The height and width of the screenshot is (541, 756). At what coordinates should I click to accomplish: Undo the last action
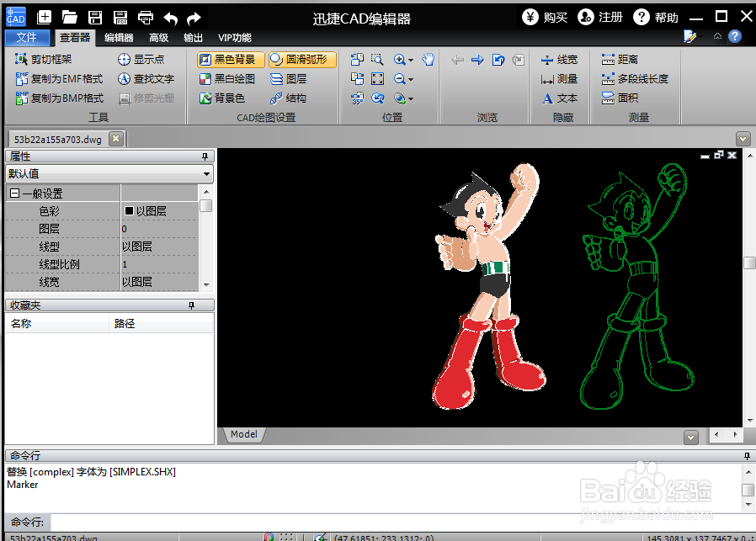coord(170,19)
